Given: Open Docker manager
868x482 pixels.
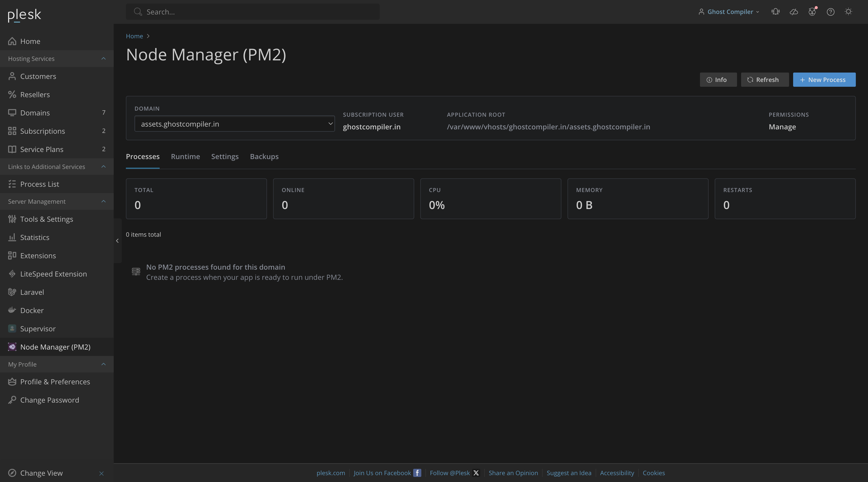Looking at the screenshot, I should click(x=57, y=310).
